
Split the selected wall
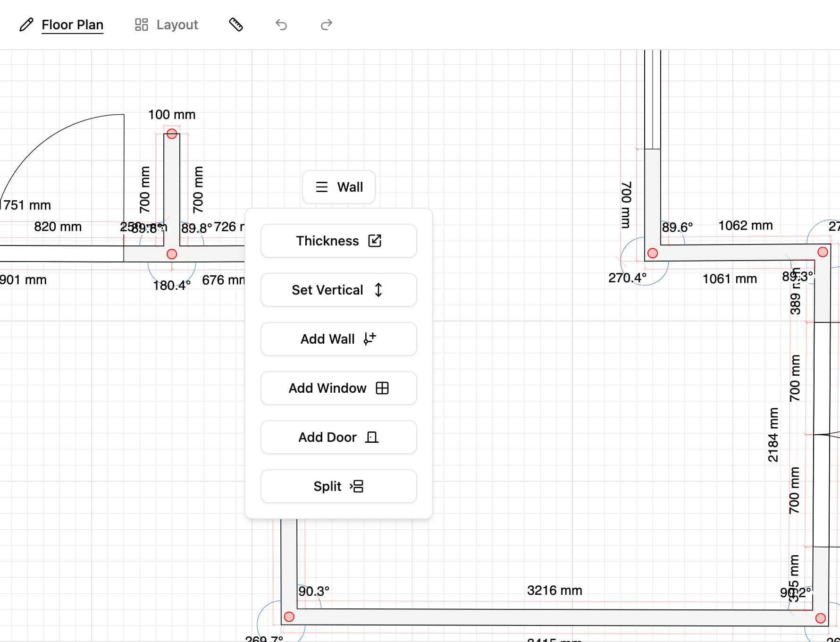(x=339, y=486)
